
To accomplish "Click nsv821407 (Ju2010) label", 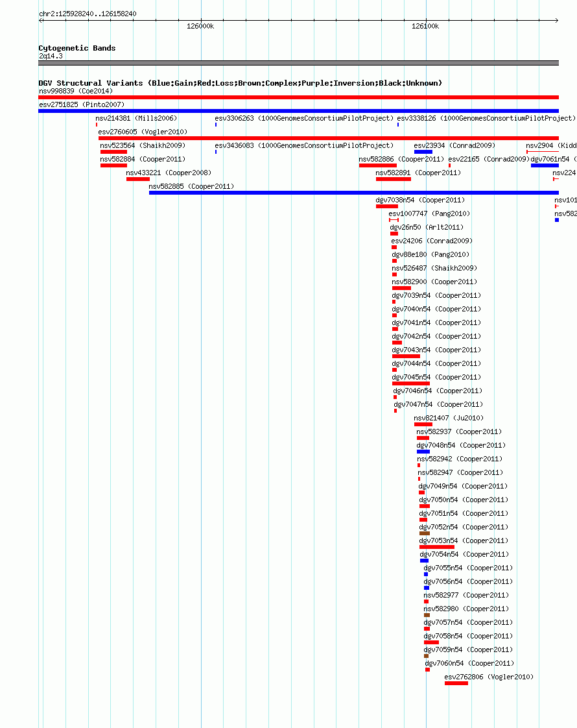I will coord(449,418).
